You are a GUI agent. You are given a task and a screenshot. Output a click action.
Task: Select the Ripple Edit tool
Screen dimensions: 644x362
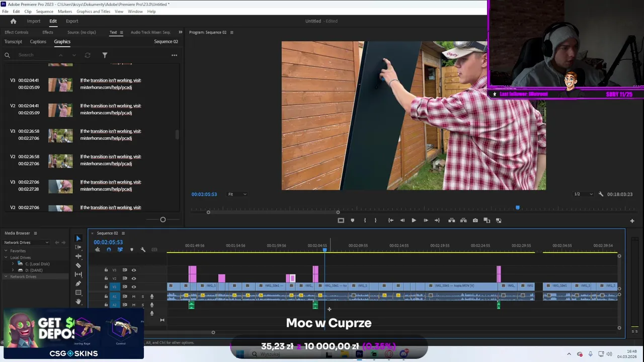78,256
